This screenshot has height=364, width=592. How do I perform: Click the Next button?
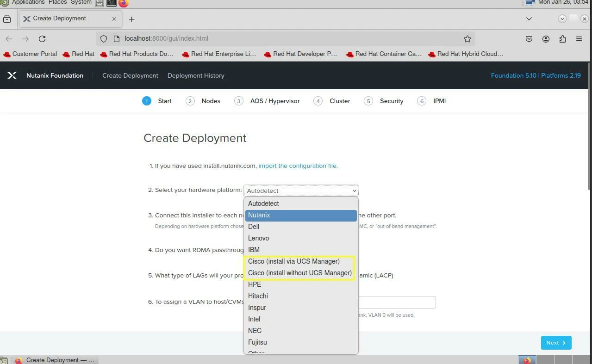click(556, 343)
